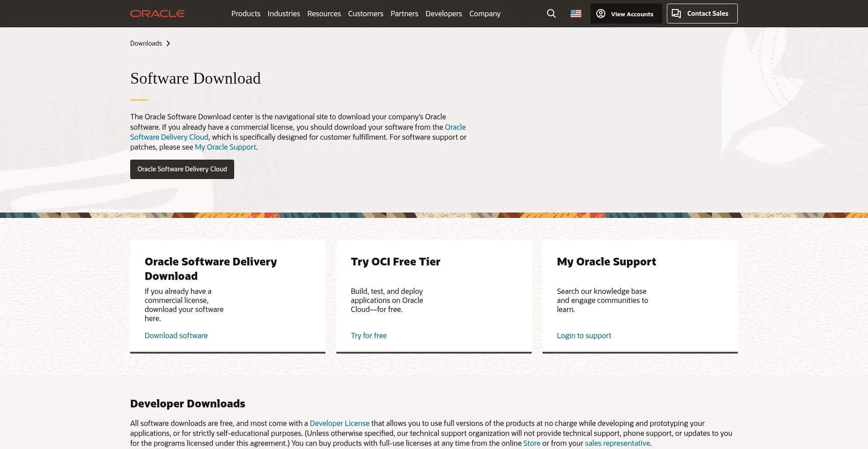Click the 'Search our knowledge base' card description
868x449 pixels.
tap(603, 300)
